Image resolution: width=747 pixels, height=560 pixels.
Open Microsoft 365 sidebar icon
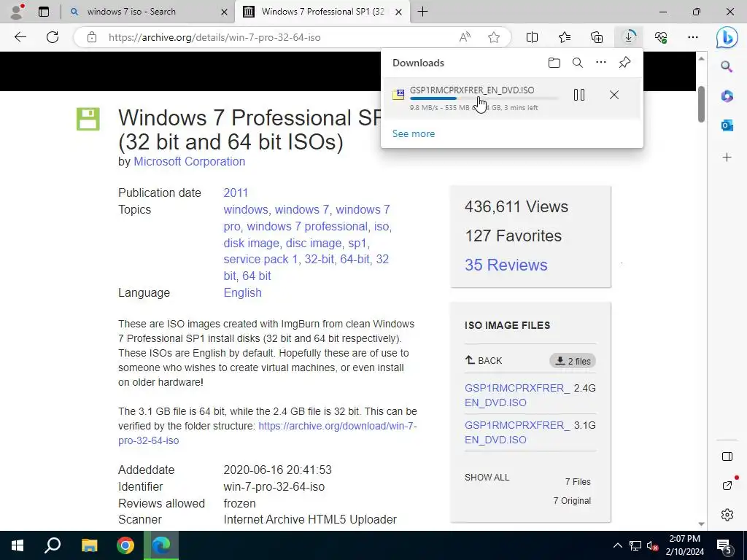click(x=727, y=96)
